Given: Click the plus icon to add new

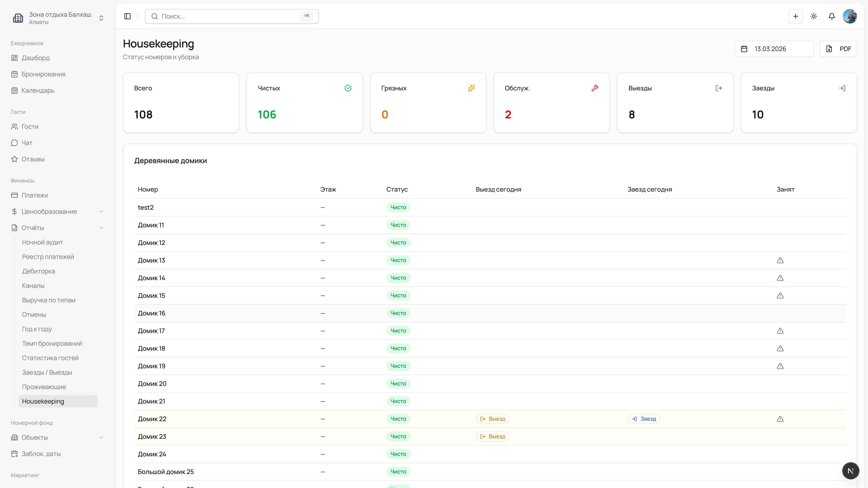Looking at the screenshot, I should 796,16.
